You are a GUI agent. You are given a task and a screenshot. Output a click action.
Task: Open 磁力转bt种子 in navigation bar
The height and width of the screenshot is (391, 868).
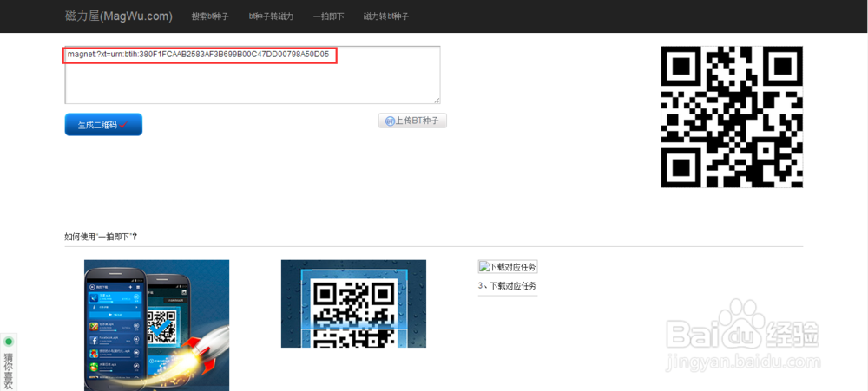pyautogui.click(x=386, y=16)
